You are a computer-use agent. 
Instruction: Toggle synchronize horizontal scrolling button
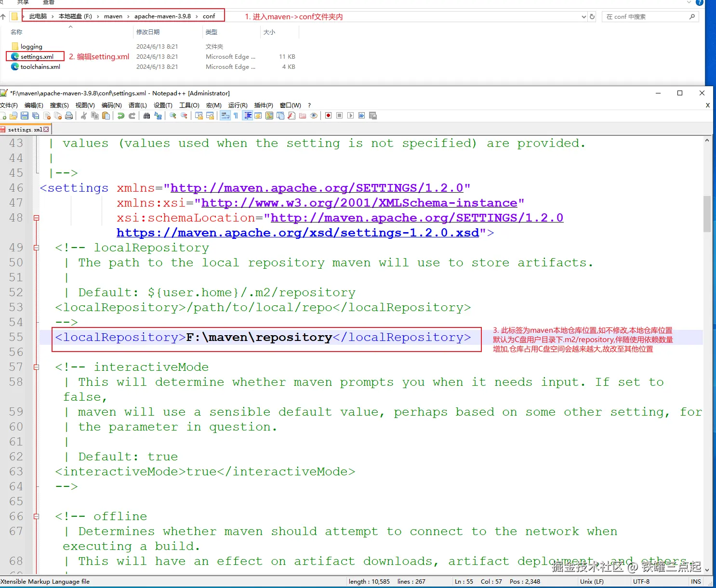[210, 116]
